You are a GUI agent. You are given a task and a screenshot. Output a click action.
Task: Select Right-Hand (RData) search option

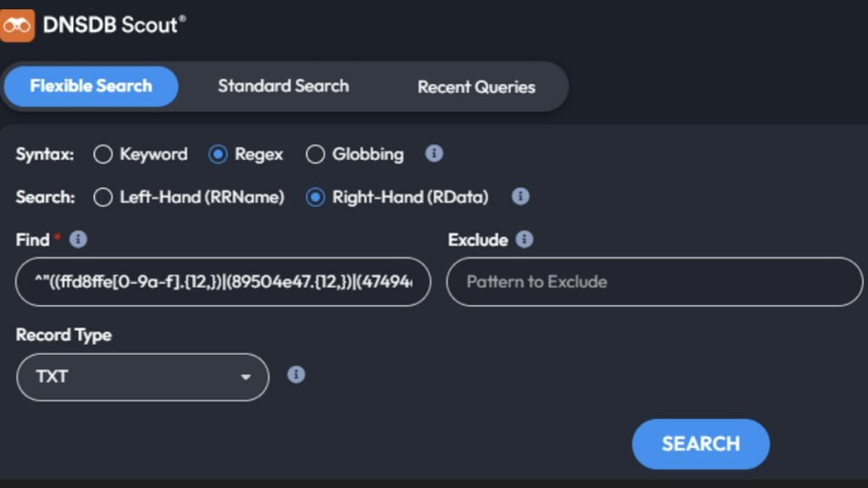coord(315,197)
